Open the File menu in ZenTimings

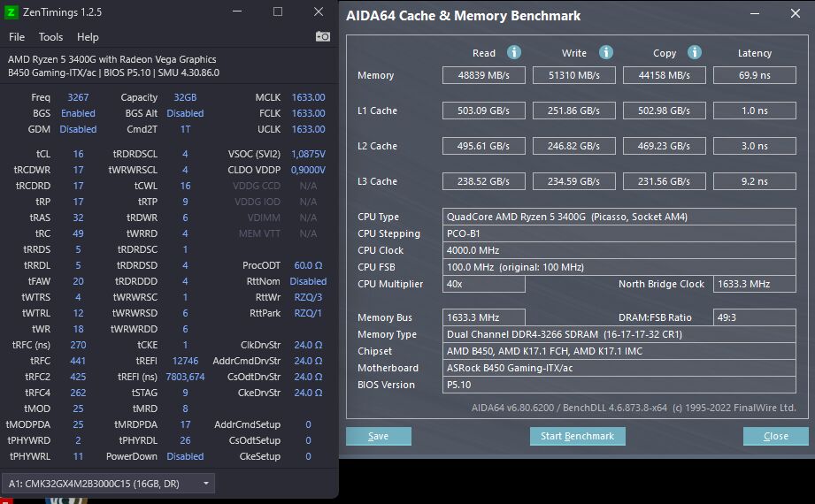tap(17, 37)
